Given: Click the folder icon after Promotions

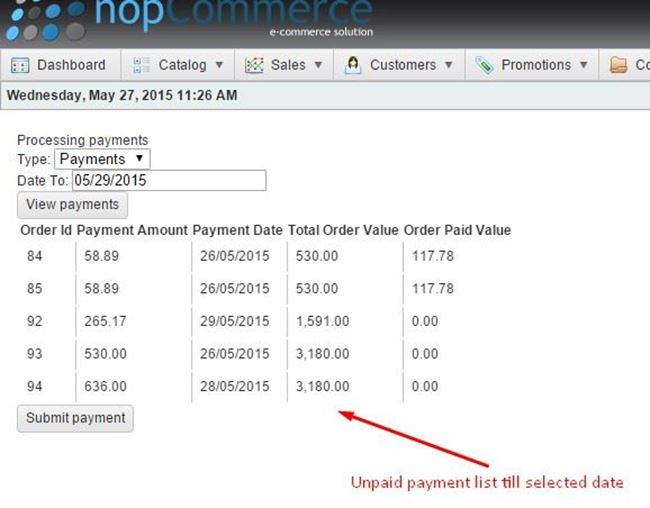Looking at the screenshot, I should 618,65.
